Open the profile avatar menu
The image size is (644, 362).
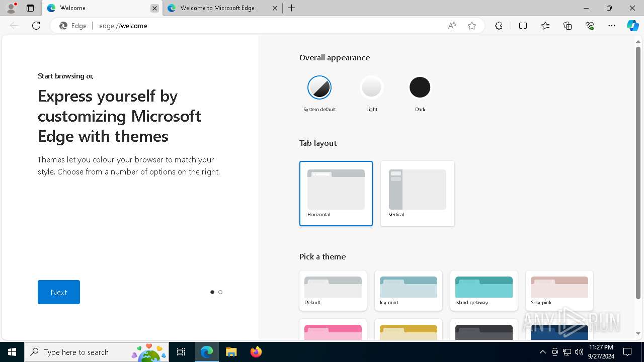11,8
